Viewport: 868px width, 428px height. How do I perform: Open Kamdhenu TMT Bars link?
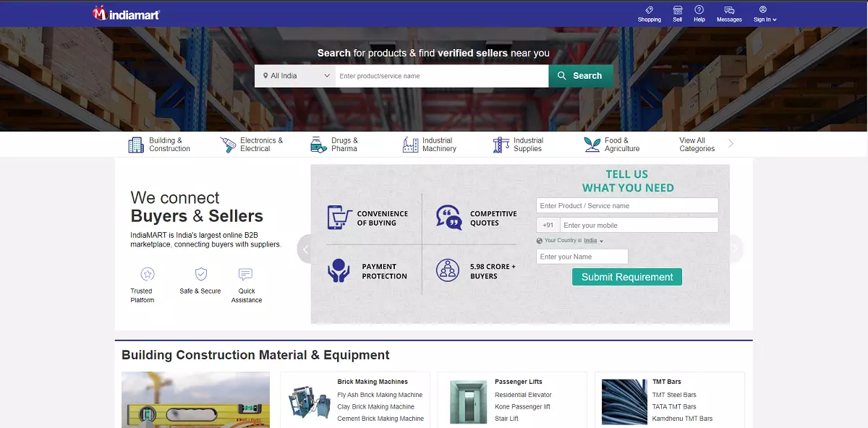[x=682, y=419]
